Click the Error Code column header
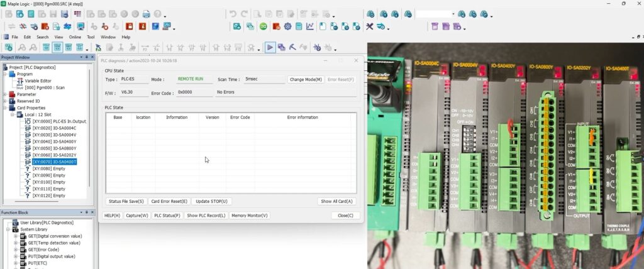This screenshot has width=644, height=269. (x=240, y=118)
